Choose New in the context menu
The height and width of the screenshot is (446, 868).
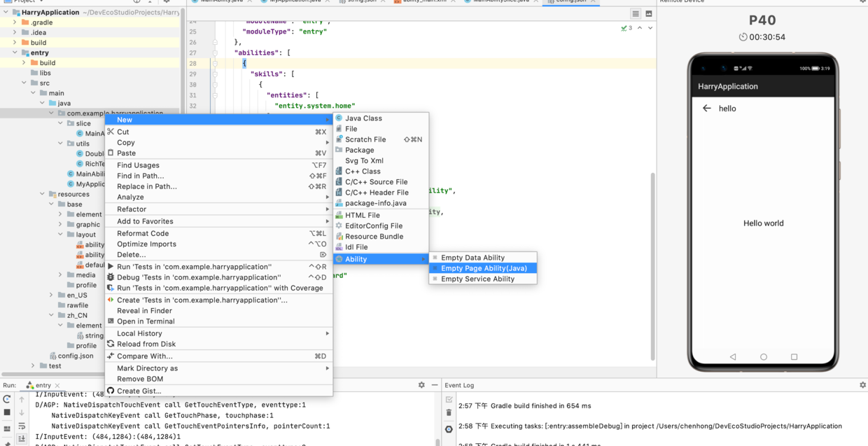coord(218,120)
